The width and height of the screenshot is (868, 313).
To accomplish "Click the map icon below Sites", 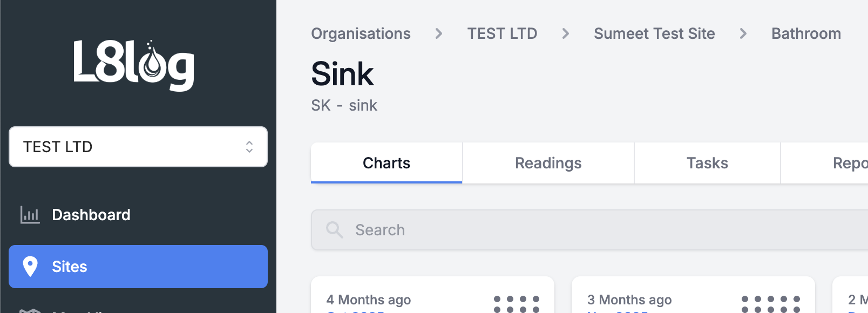I will click(x=30, y=310).
